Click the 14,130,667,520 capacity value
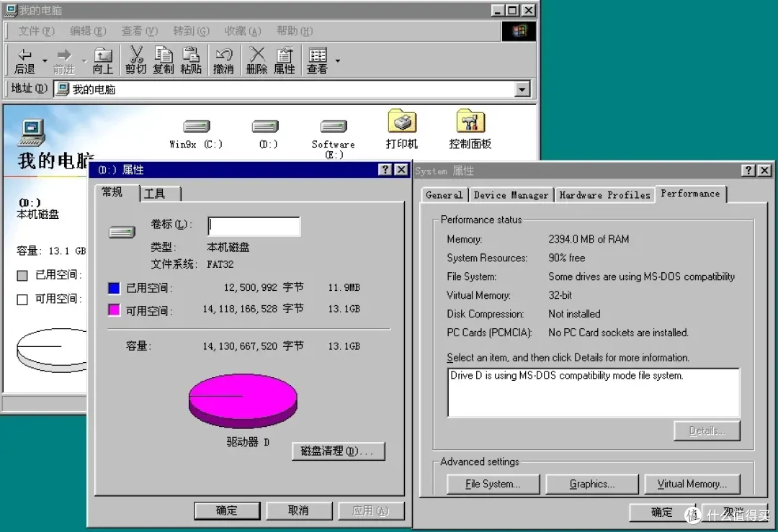Screen dimensions: 778x532 tap(240, 346)
